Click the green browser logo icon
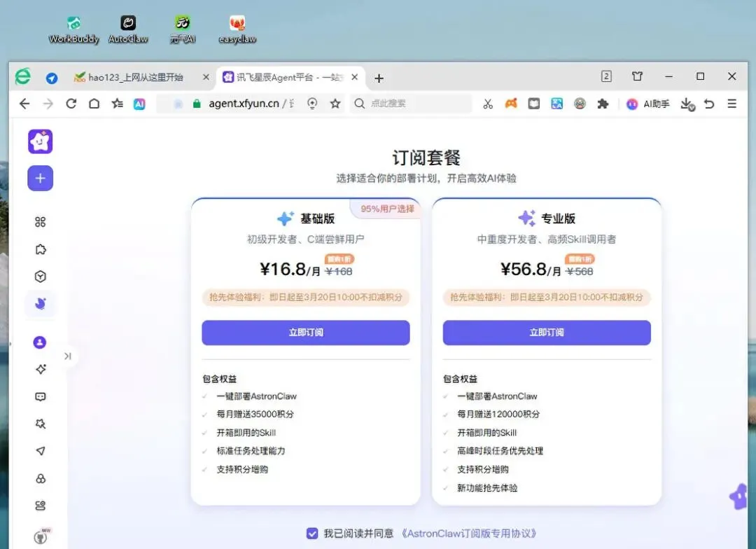Viewport: 756px width, 549px height. click(x=22, y=77)
